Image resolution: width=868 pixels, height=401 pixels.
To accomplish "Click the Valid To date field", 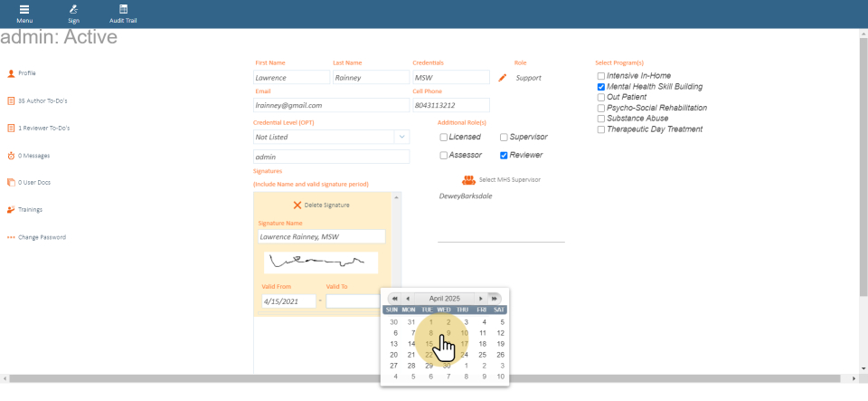I will tap(353, 301).
